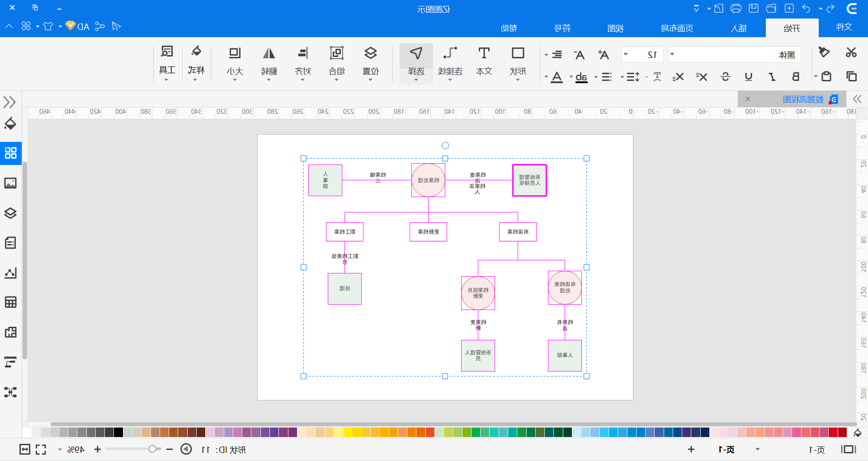This screenshot has width=868, height=461.
Task: Open the File (文件) tab
Action: click(844, 27)
